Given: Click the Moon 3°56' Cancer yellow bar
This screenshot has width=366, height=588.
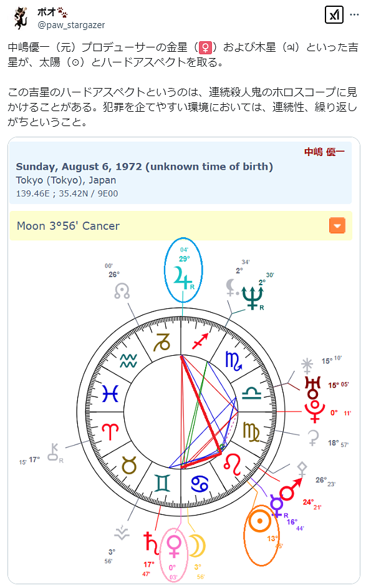Looking at the screenshot, I should click(x=181, y=226).
